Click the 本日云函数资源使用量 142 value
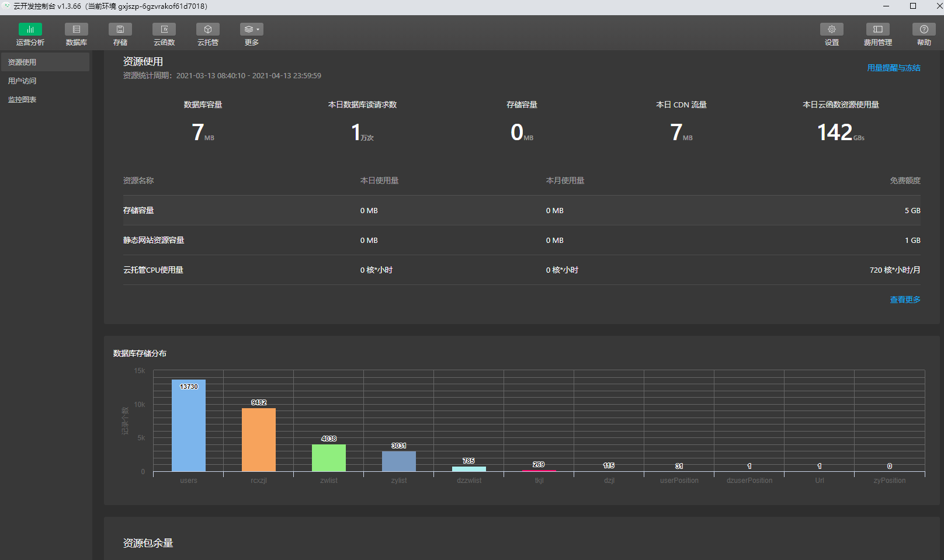The image size is (944, 560). [841, 133]
